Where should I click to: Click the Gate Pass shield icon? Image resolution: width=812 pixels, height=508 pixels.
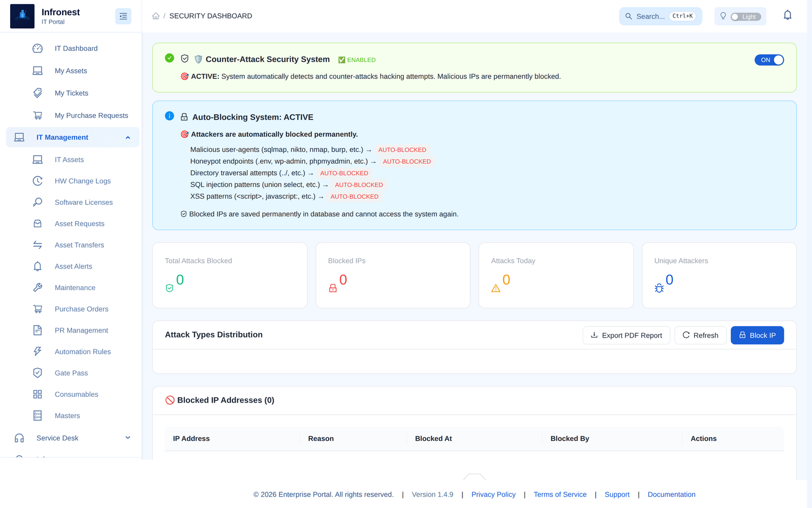38,373
